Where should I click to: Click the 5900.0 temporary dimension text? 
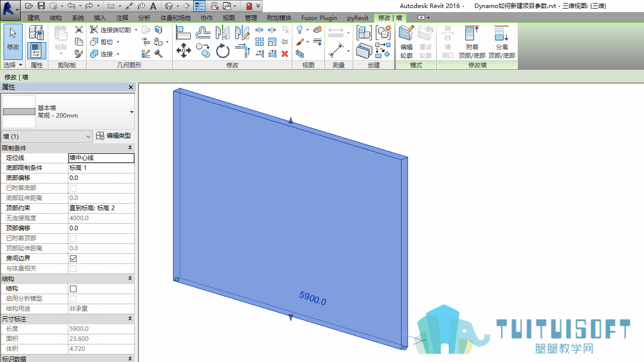(x=312, y=299)
